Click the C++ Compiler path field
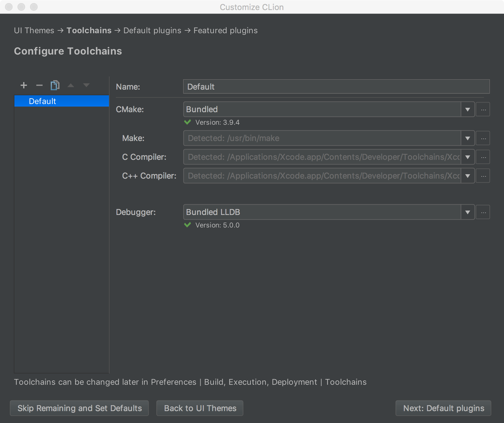The width and height of the screenshot is (504, 423). coord(322,176)
